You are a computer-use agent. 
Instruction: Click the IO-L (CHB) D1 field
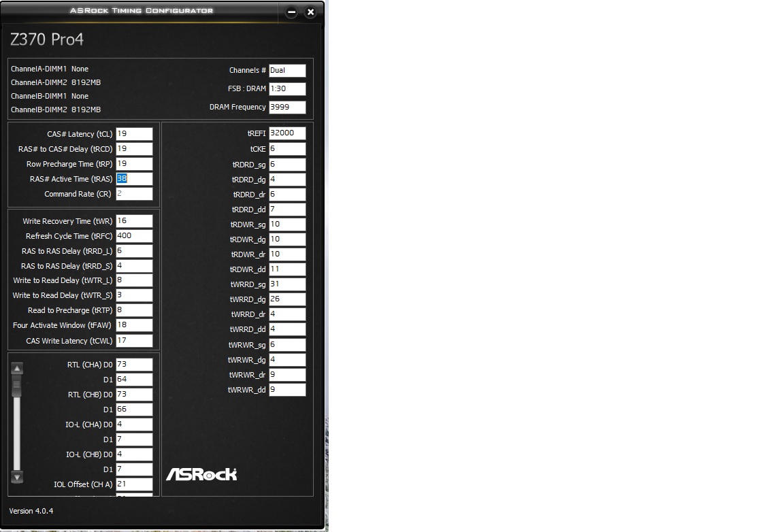pos(134,470)
